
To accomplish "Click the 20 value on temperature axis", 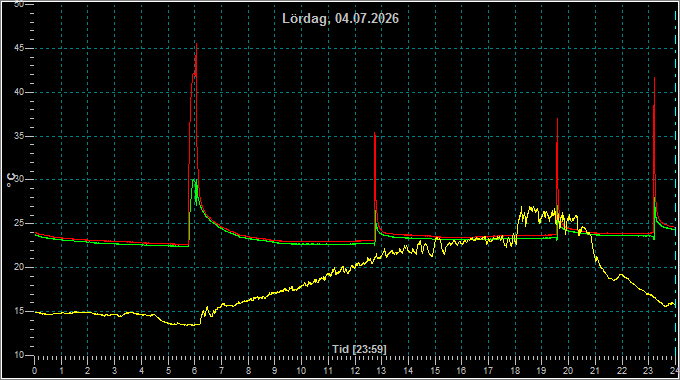I will [x=19, y=267].
